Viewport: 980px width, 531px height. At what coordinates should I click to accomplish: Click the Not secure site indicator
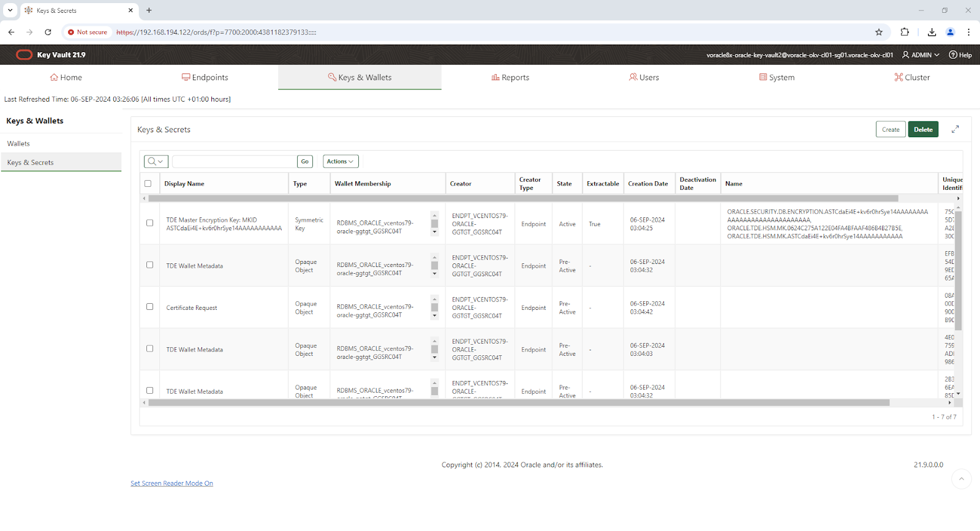[x=88, y=32]
